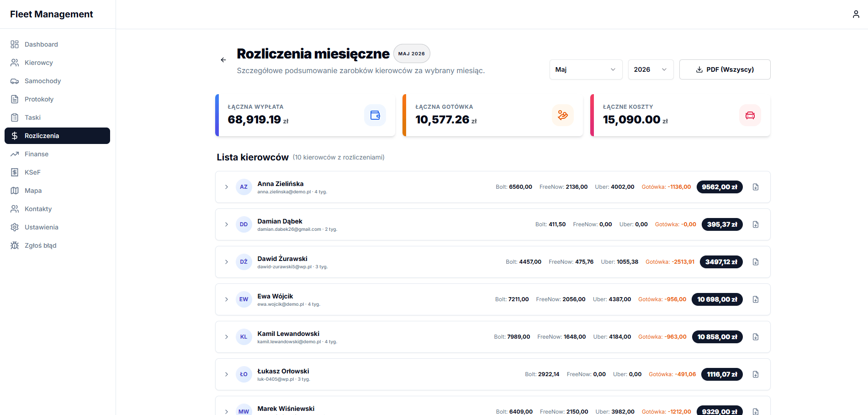Open the Maj month dropdown
Image resolution: width=868 pixels, height=415 pixels.
click(586, 69)
